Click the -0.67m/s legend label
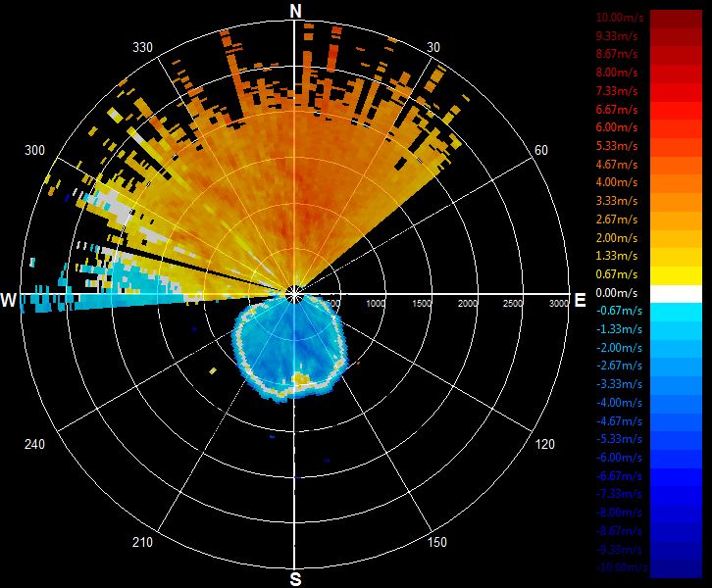This screenshot has width=712, height=588. click(619, 311)
